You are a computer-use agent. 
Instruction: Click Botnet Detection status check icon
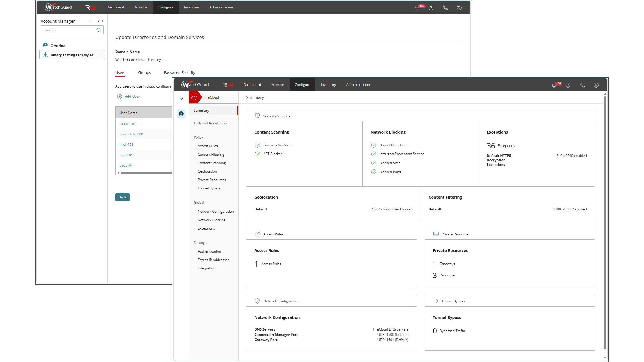tap(373, 145)
